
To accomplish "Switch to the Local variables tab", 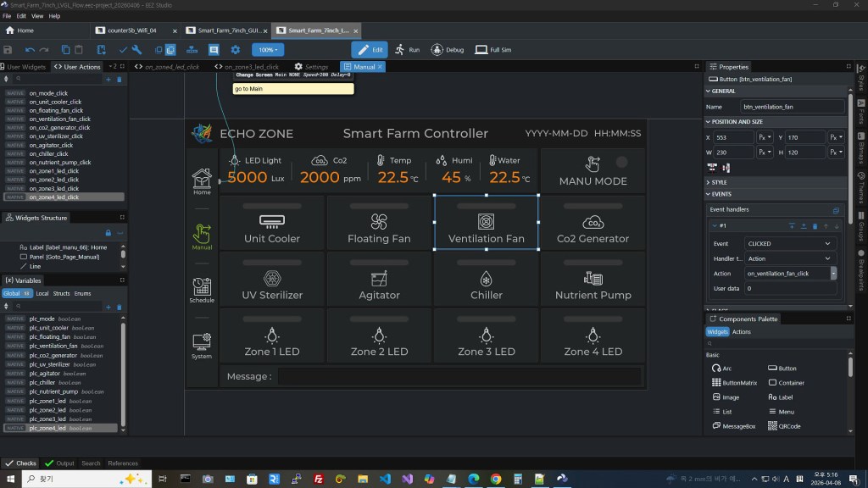I will [x=42, y=293].
